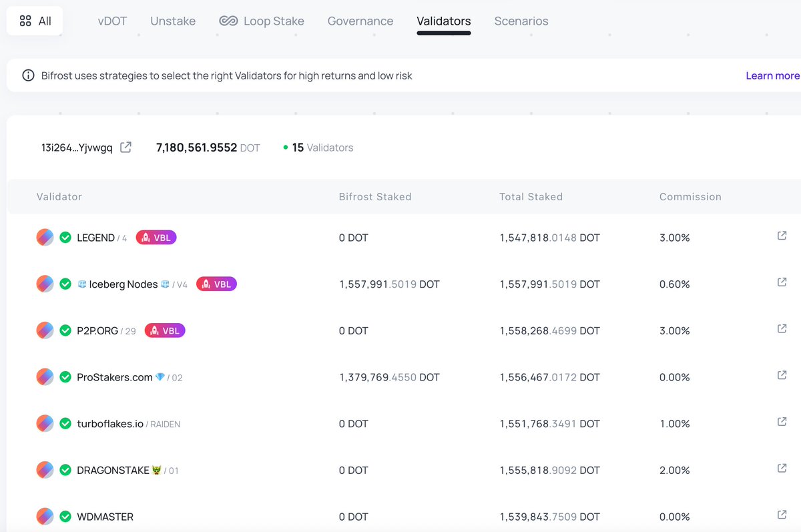Click the Validator column header

(59, 197)
